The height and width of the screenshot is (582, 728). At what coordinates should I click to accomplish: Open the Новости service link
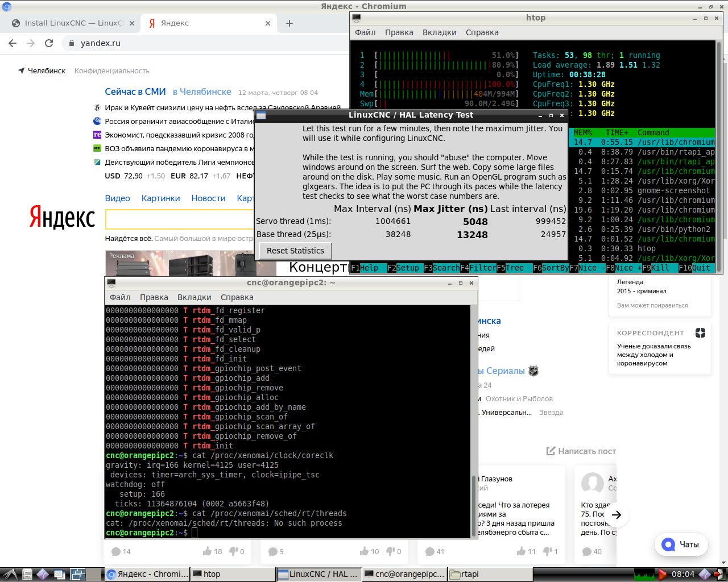(208, 198)
